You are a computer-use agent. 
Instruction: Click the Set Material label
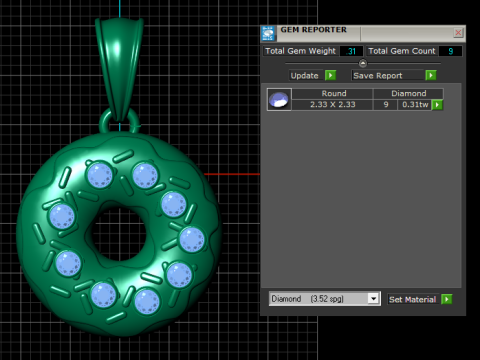413,299
